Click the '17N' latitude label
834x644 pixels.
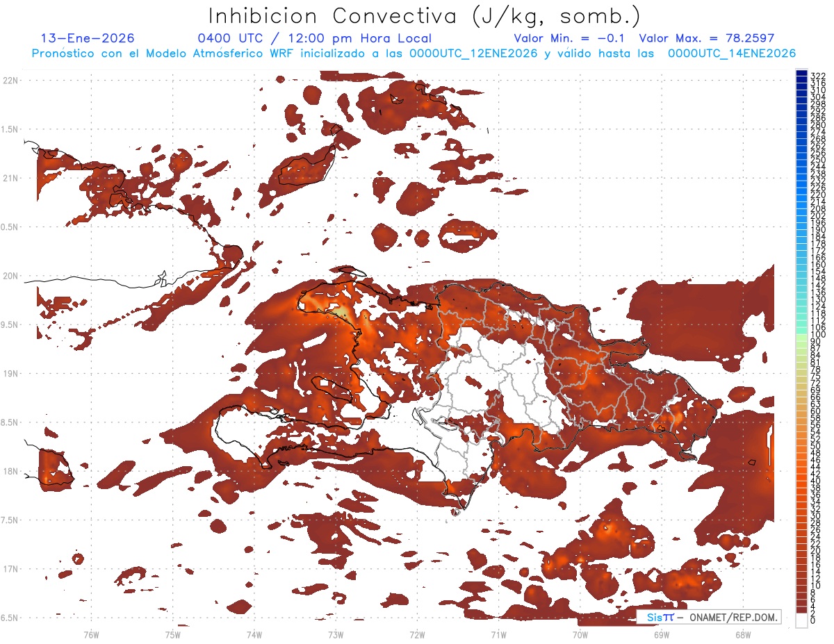pos(10,570)
